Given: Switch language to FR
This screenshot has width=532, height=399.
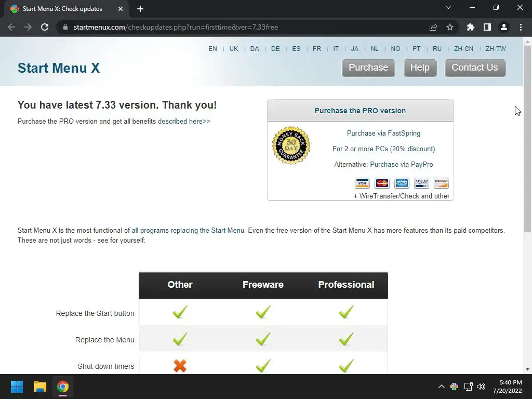Looking at the screenshot, I should pyautogui.click(x=317, y=49).
